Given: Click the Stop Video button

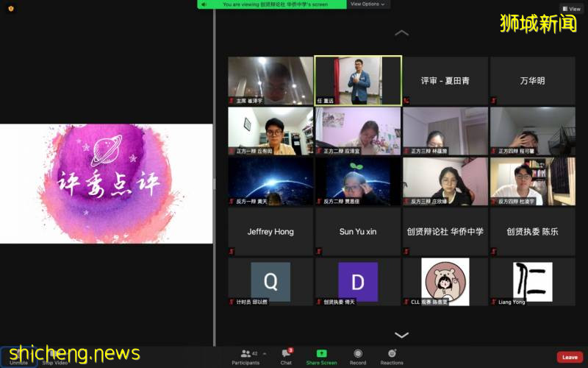Looking at the screenshot, I should [x=54, y=357].
